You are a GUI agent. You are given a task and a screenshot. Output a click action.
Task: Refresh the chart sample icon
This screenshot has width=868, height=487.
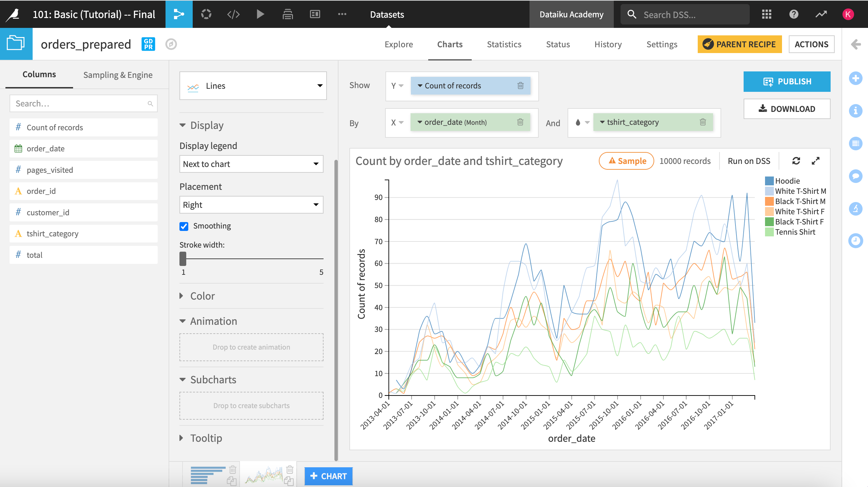[x=796, y=161]
